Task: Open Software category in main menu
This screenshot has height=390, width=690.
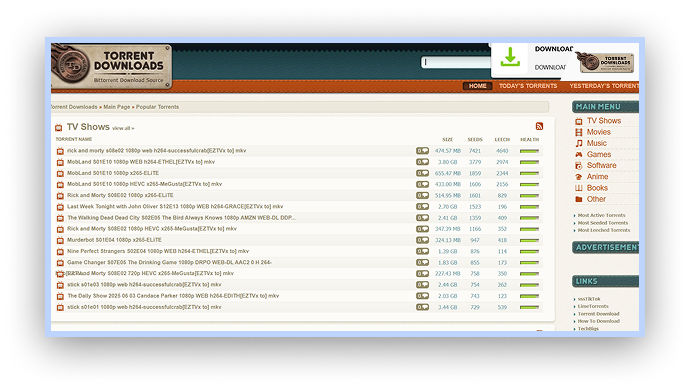Action: (601, 166)
